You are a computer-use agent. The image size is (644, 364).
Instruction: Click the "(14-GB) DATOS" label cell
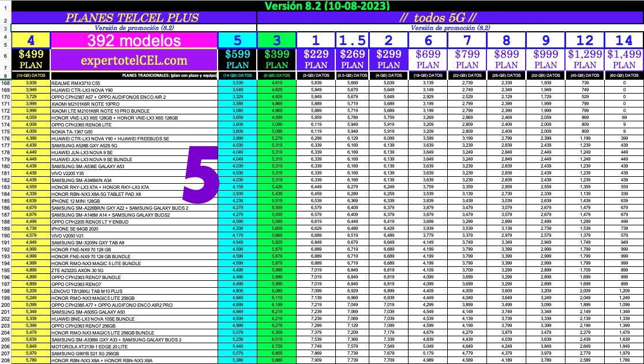coord(237,76)
